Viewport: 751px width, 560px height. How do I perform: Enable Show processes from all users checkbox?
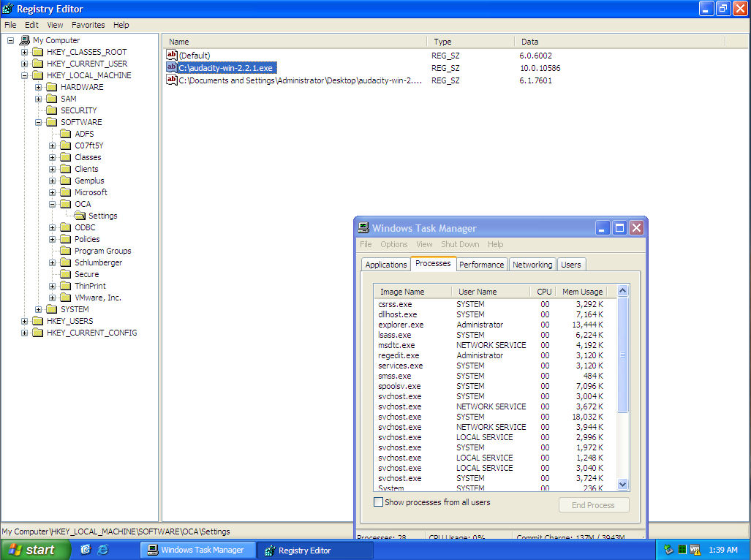click(x=378, y=502)
